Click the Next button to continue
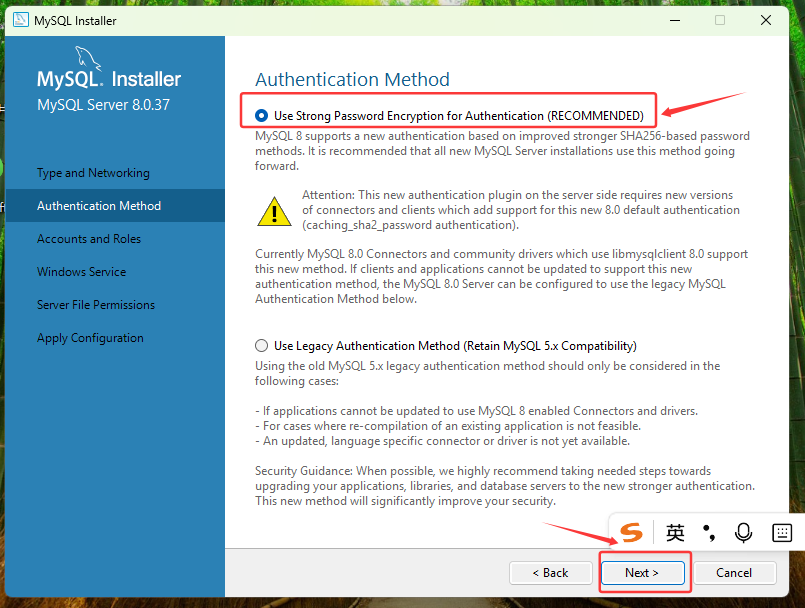Image resolution: width=805 pixels, height=608 pixels. pos(644,572)
